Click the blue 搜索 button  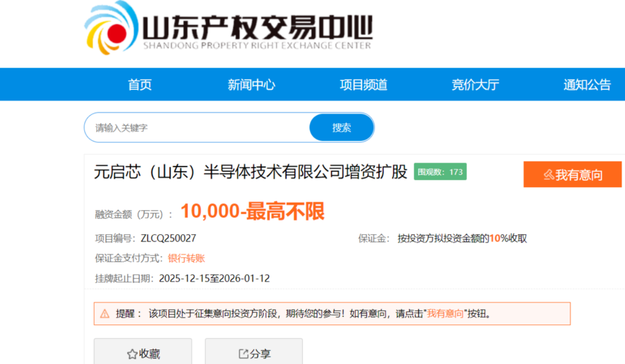click(342, 128)
